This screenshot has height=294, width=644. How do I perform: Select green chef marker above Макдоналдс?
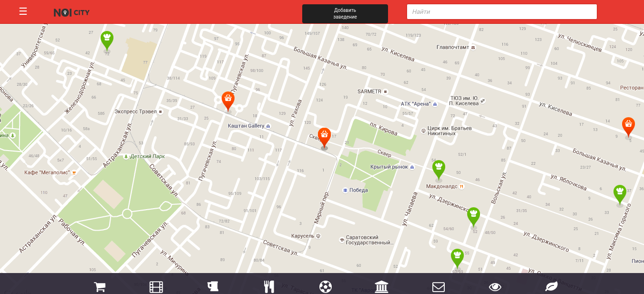439,171
